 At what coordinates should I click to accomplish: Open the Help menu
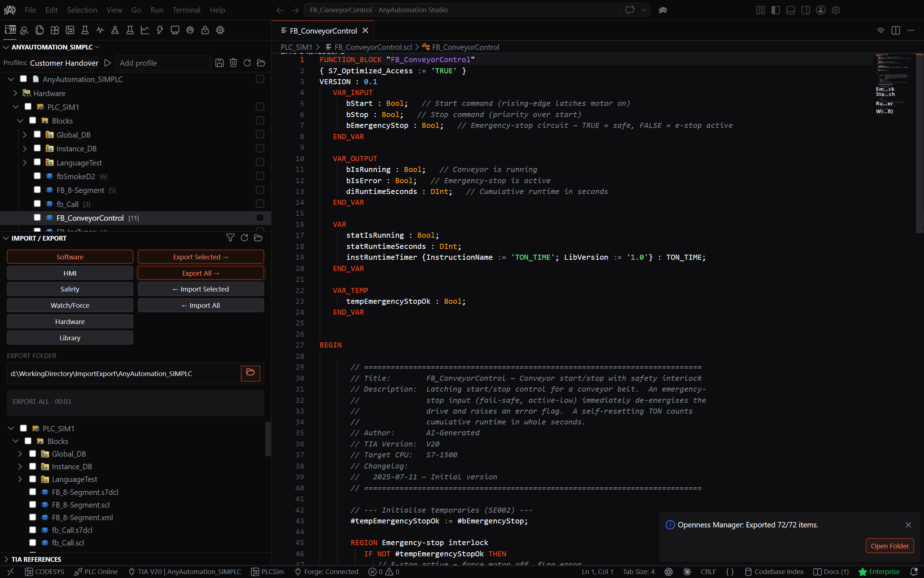tap(217, 10)
